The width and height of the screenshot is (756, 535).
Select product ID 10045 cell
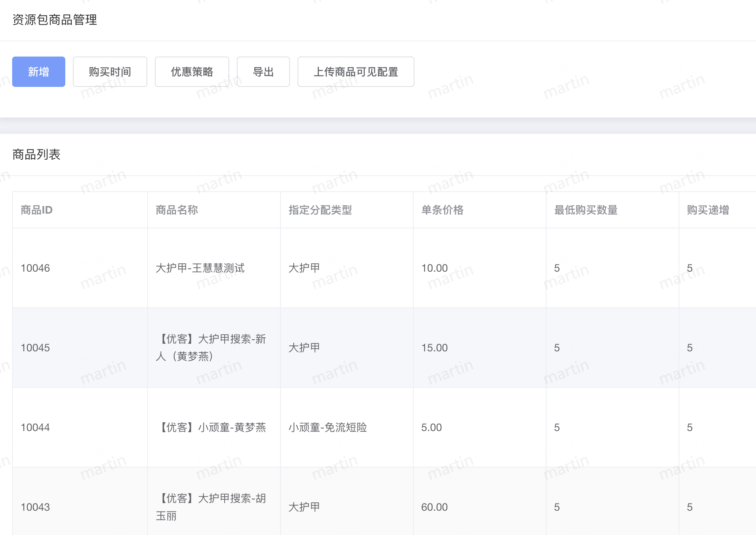click(35, 348)
